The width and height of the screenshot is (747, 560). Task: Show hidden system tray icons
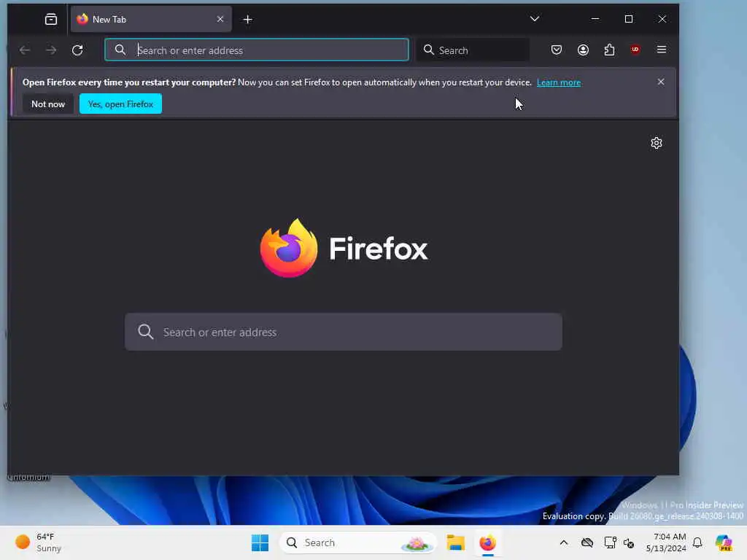tap(564, 542)
